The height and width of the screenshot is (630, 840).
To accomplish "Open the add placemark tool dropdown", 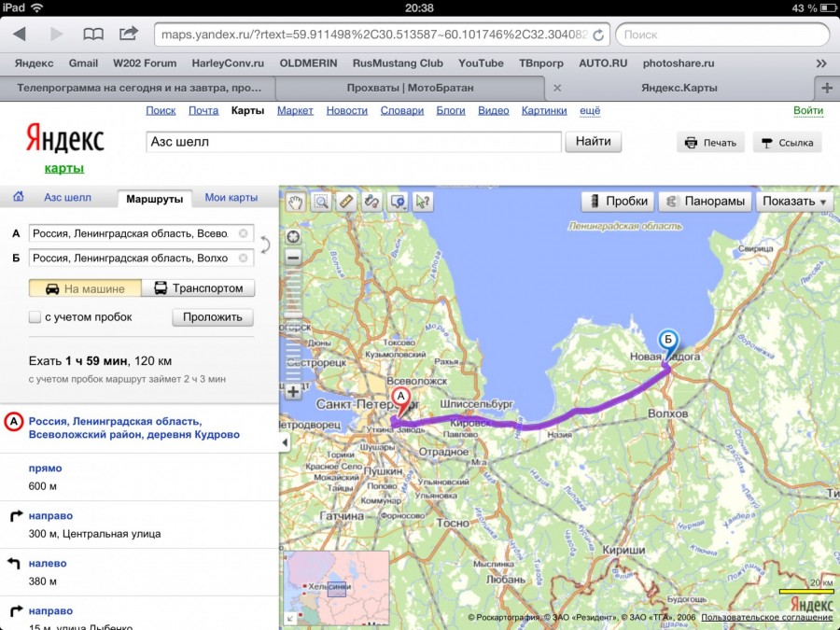I will (398, 202).
